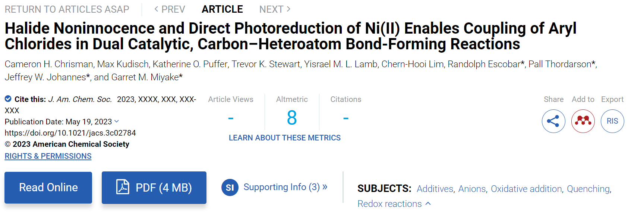Open the Oxidative addition subject
Screen dimensions: 644x217
[x=526, y=189]
